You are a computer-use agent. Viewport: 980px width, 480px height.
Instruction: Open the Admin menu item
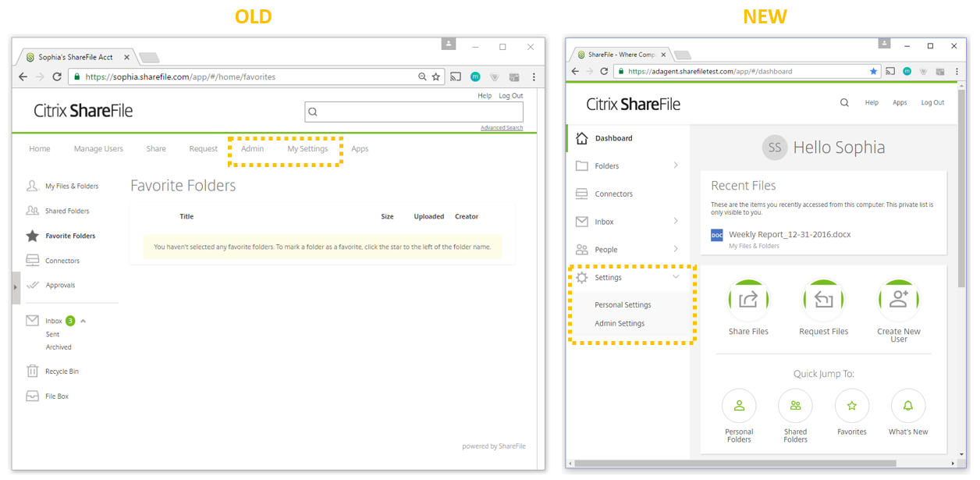pyautogui.click(x=252, y=148)
